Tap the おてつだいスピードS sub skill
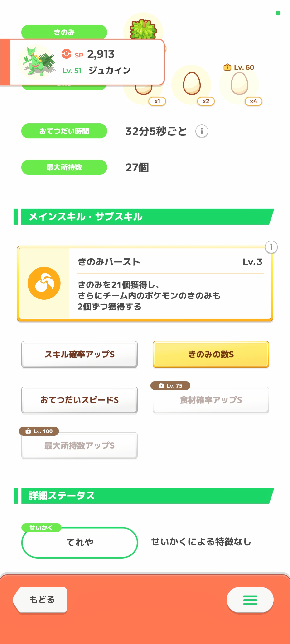 [80, 400]
